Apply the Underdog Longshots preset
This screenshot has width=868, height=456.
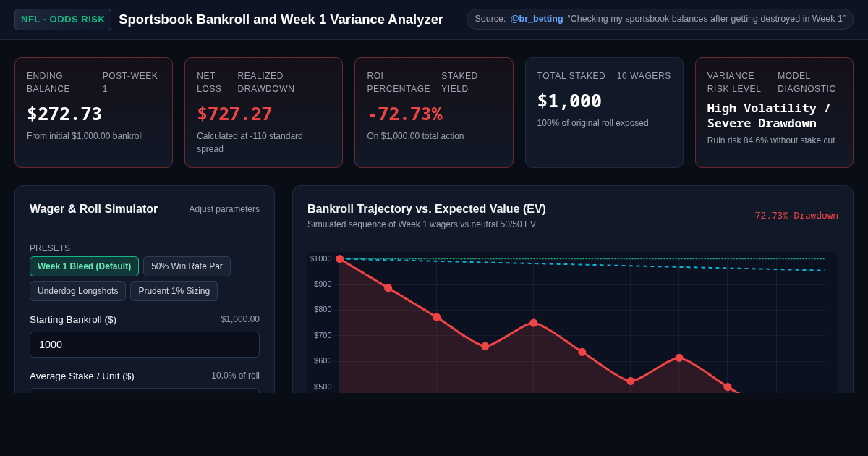point(77,291)
